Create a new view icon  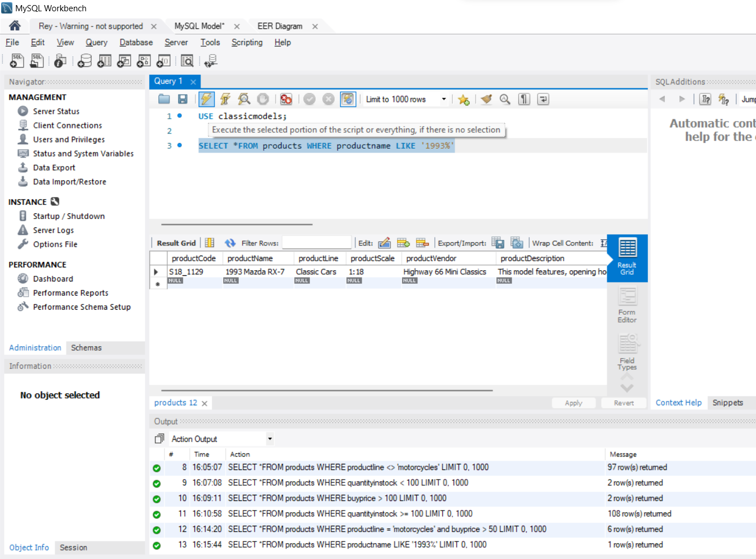click(x=124, y=61)
